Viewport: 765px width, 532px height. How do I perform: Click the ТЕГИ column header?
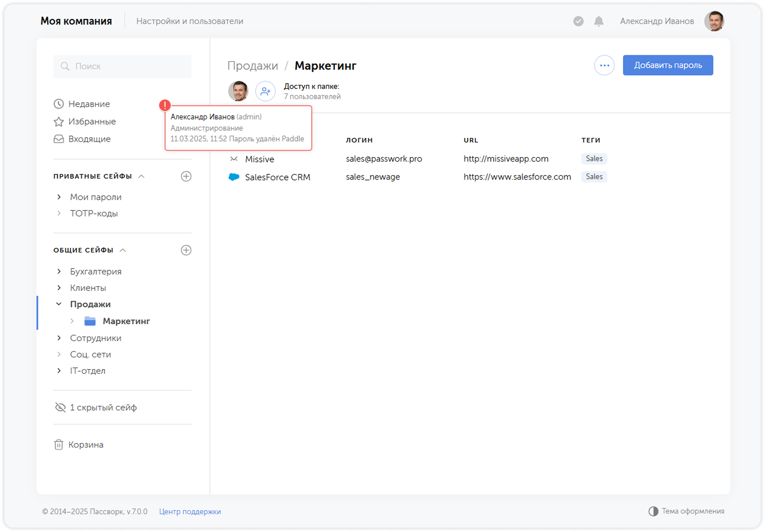point(591,140)
